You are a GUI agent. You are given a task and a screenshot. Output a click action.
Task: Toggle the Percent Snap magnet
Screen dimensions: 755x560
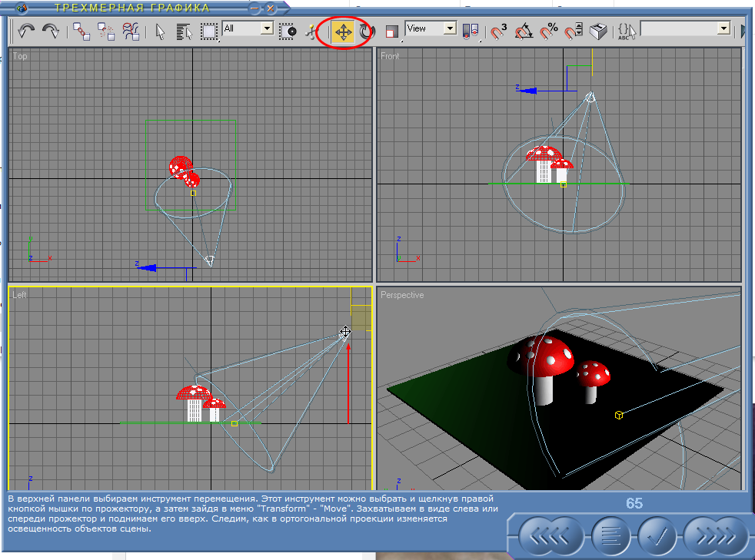point(548,31)
